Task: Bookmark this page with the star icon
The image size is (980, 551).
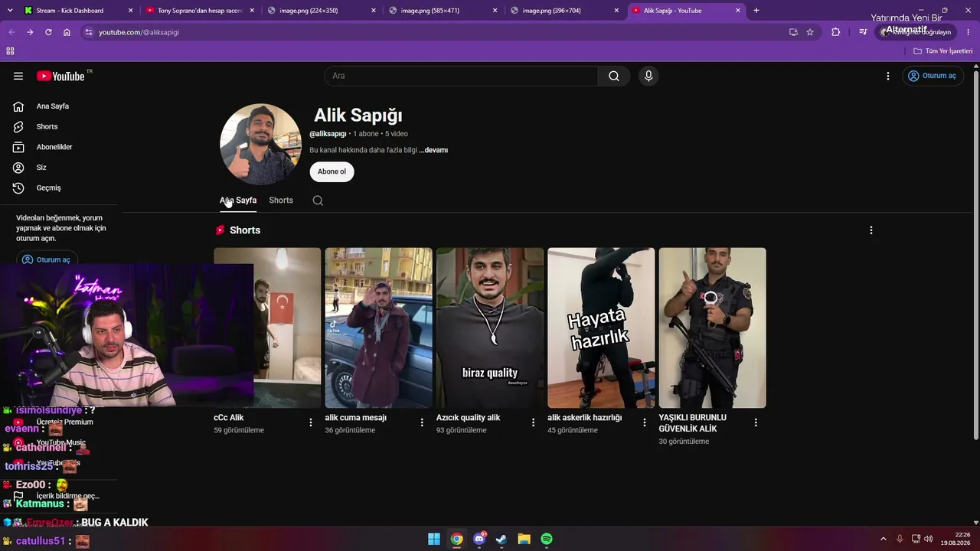Action: point(810,32)
